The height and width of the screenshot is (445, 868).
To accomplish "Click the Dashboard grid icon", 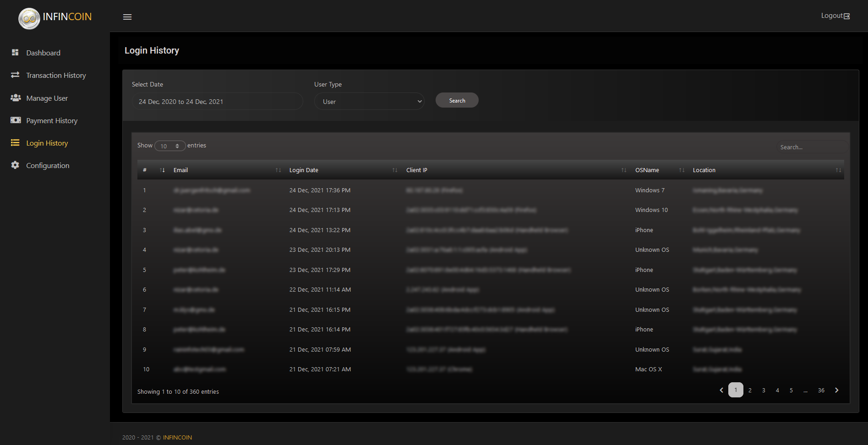I will tap(15, 53).
